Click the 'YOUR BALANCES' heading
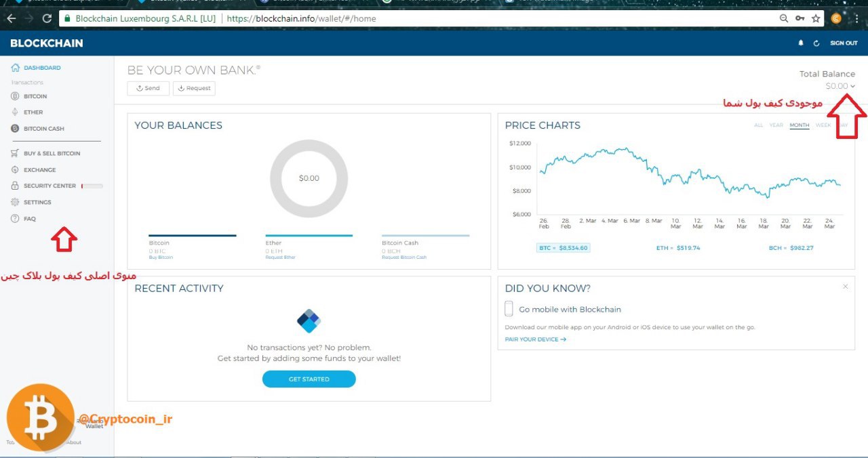Screen dimensions: 868x458 point(178,125)
